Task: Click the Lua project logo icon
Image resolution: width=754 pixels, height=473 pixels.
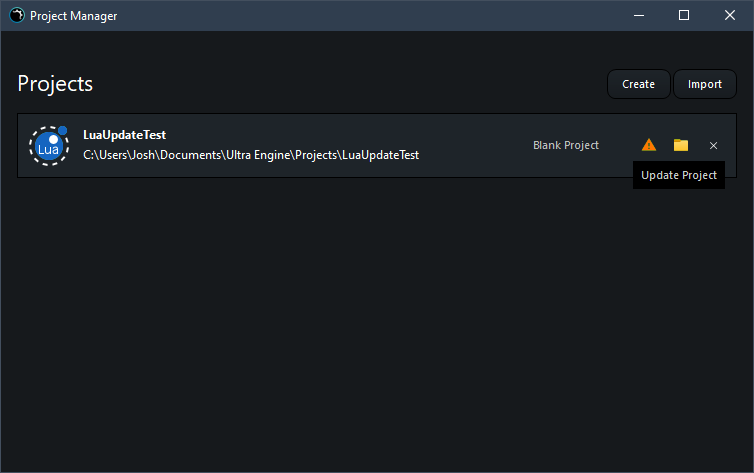Action: point(48,146)
